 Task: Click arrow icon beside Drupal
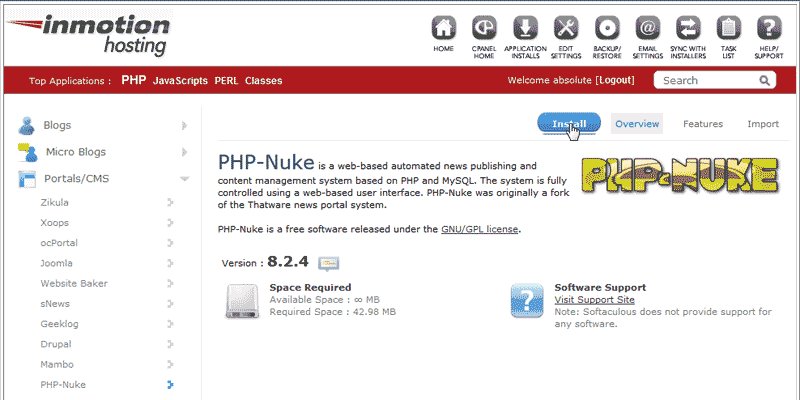pyautogui.click(x=170, y=344)
